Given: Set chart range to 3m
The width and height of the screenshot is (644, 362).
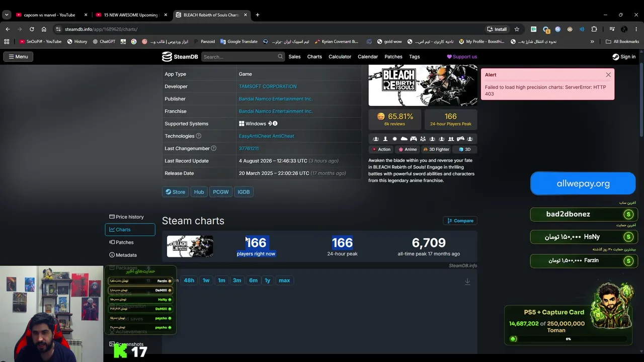Looking at the screenshot, I should tap(237, 281).
